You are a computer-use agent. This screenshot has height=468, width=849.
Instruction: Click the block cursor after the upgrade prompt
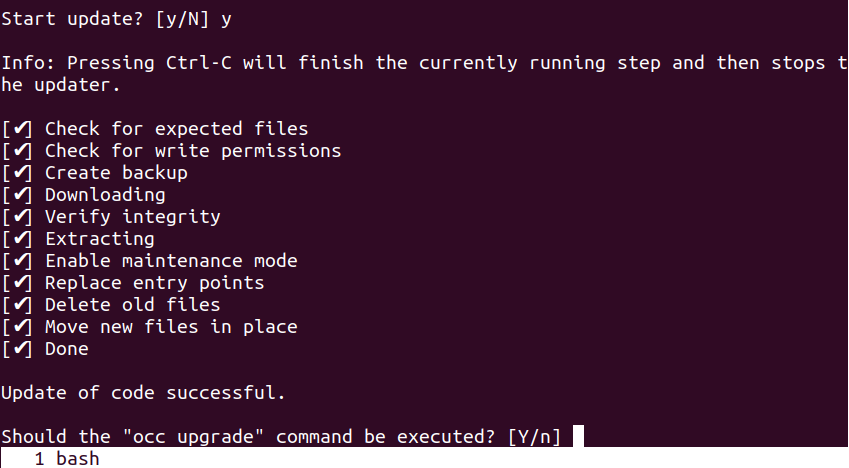tap(577, 437)
